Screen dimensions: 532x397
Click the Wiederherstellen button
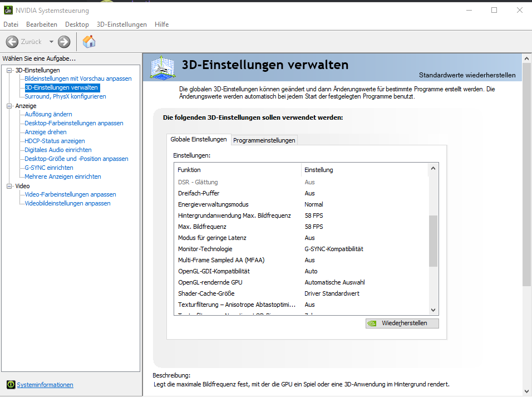click(x=402, y=324)
